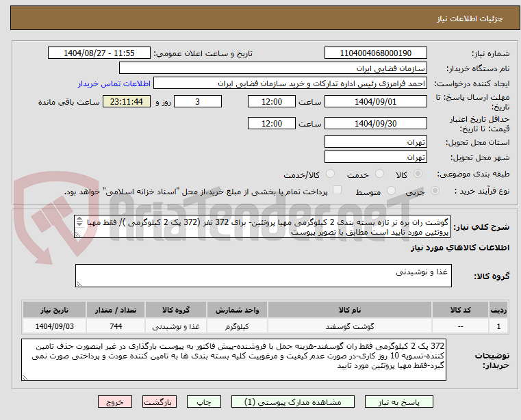Select the متوسط purchase type radio
The image size is (521, 420).
pyautogui.click(x=391, y=191)
